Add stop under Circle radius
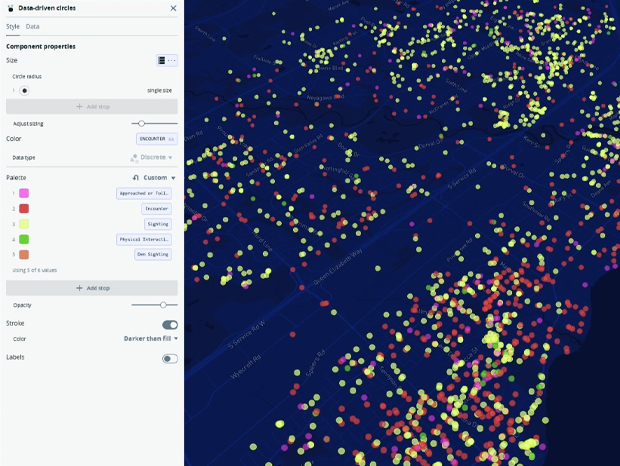620x466 pixels. coord(92,107)
